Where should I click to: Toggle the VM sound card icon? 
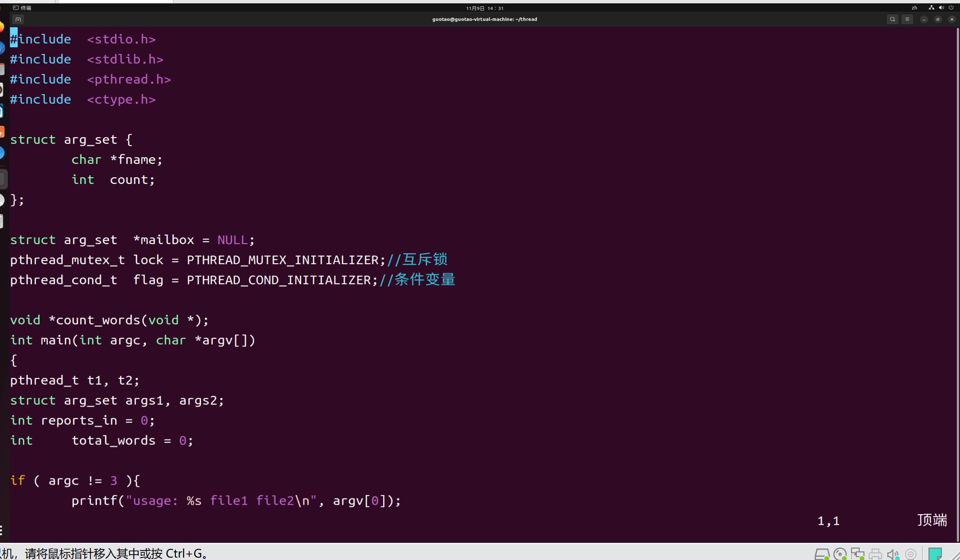(x=893, y=554)
